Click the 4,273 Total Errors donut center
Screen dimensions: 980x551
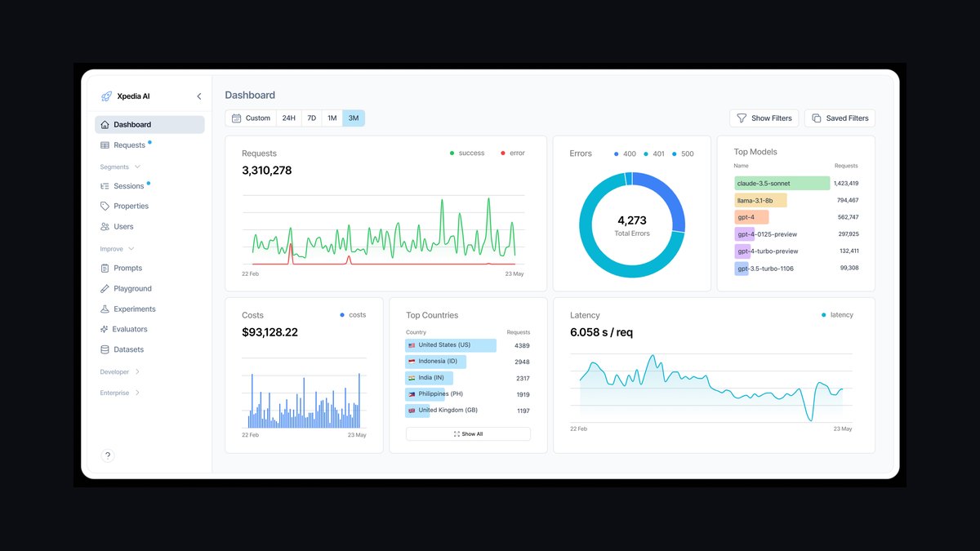click(x=632, y=225)
